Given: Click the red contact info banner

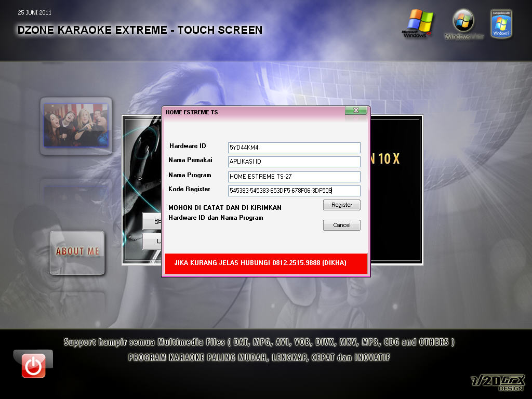Looking at the screenshot, I should pos(266,263).
